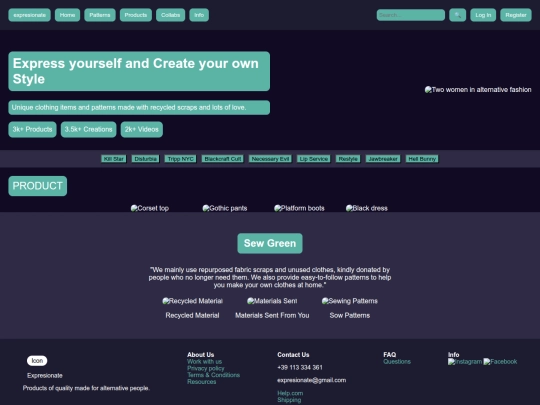Open the Instagram social icon
Image resolution: width=540 pixels, height=405 pixels.
465,362
